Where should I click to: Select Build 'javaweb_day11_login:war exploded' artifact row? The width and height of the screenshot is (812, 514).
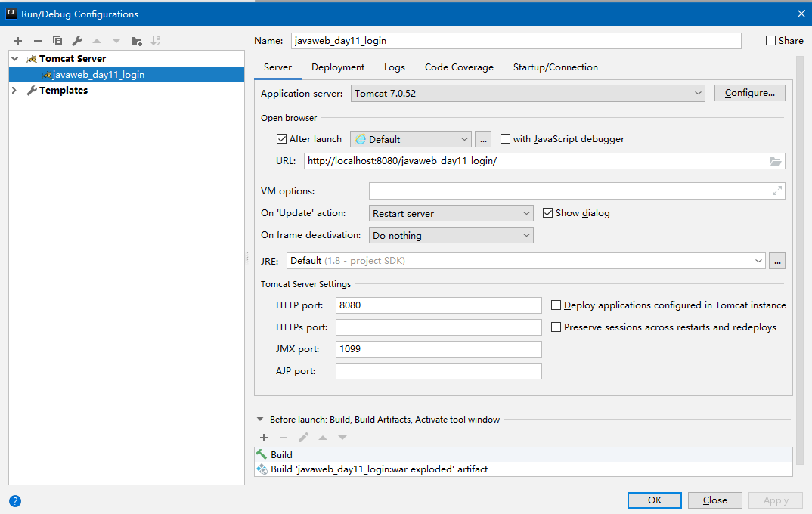(x=523, y=469)
